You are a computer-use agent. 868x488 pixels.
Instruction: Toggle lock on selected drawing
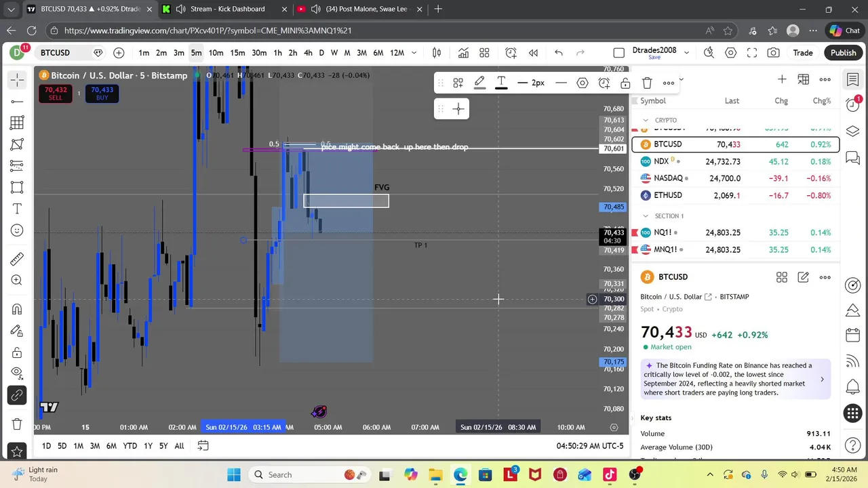point(625,83)
